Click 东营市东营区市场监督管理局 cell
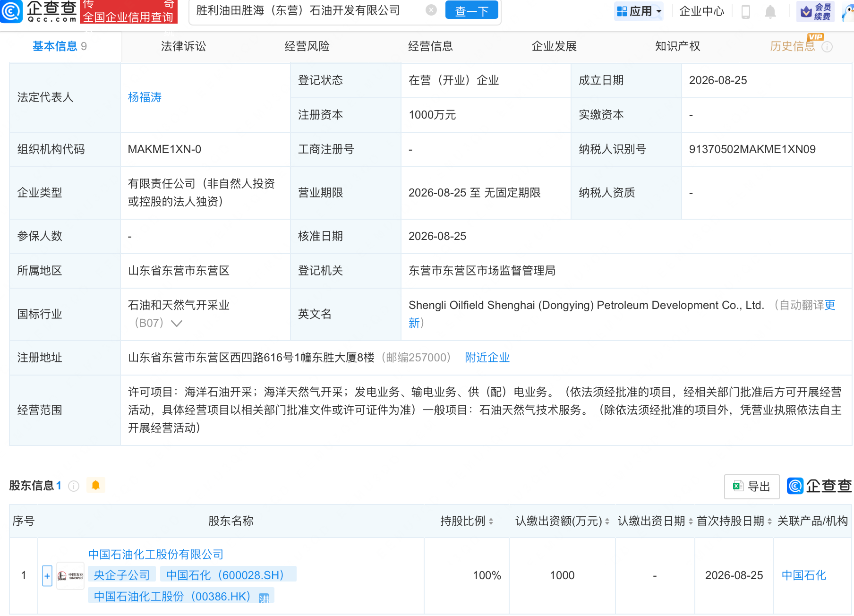 click(482, 271)
